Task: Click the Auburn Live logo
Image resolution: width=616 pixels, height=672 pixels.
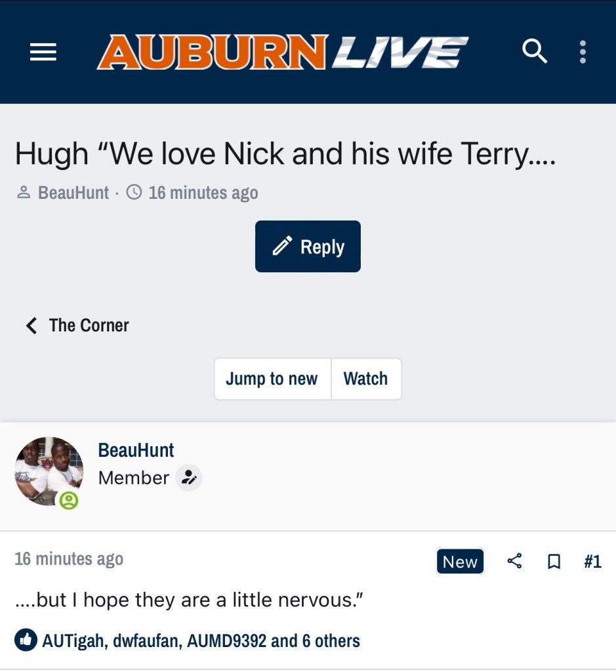Action: [283, 52]
